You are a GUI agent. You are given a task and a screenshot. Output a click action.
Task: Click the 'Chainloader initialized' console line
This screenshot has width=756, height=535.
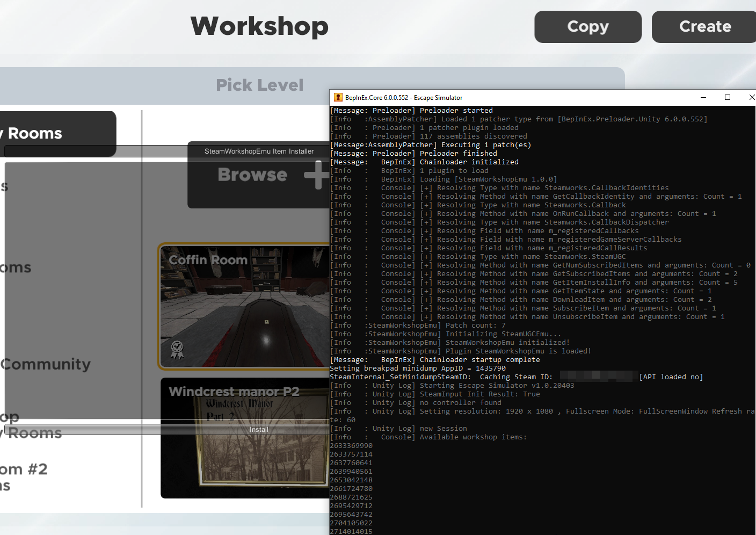pyautogui.click(x=424, y=162)
